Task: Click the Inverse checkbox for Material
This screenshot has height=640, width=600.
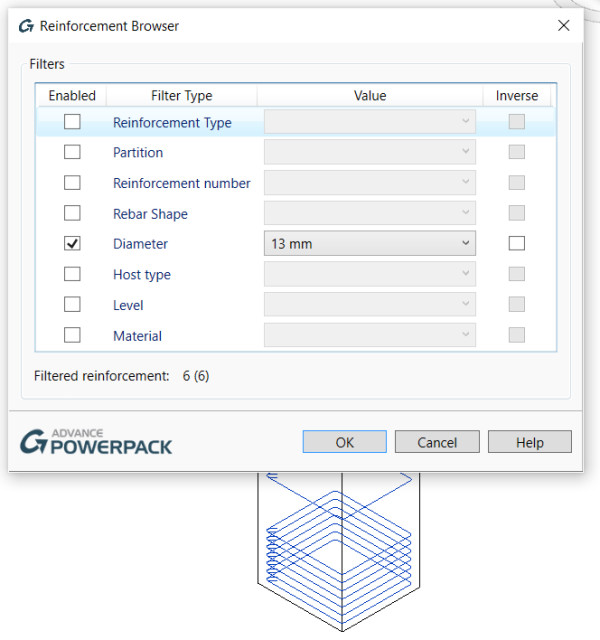Action: (x=516, y=335)
